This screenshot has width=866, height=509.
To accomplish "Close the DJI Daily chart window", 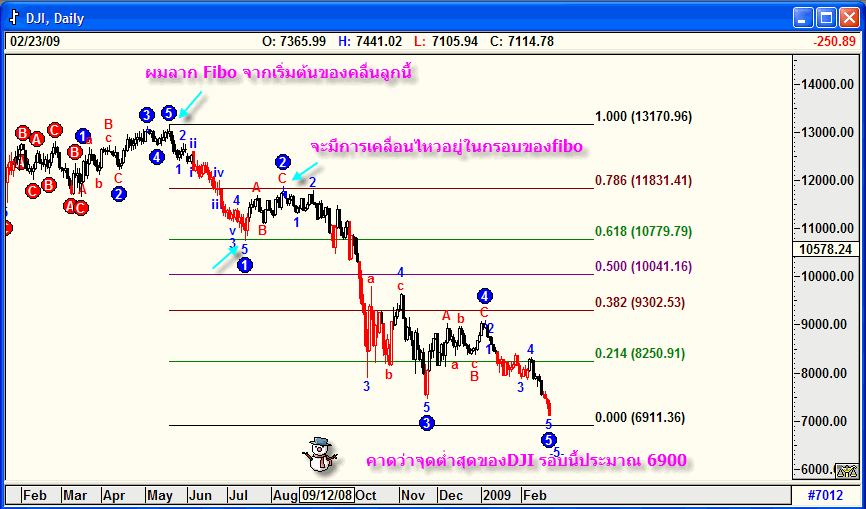I will 849,18.
